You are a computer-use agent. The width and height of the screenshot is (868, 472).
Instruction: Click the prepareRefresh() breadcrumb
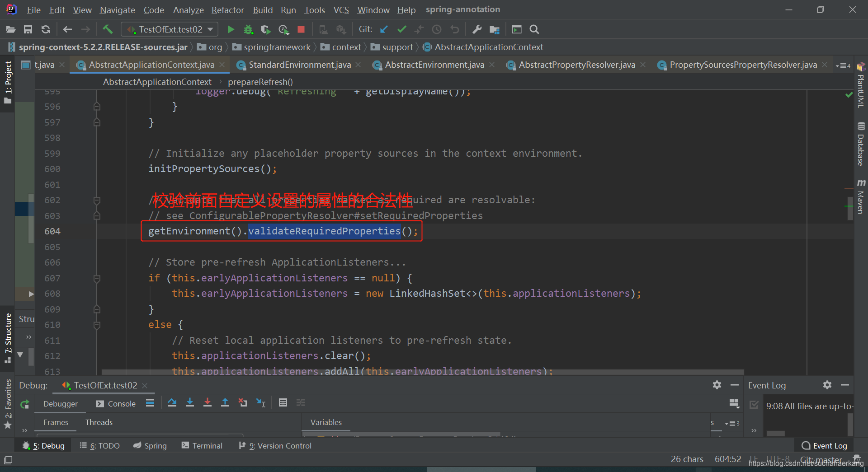[260, 82]
